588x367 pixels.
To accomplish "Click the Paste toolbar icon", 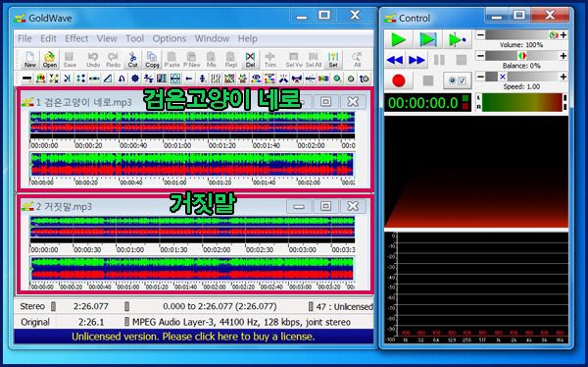I will 171,59.
